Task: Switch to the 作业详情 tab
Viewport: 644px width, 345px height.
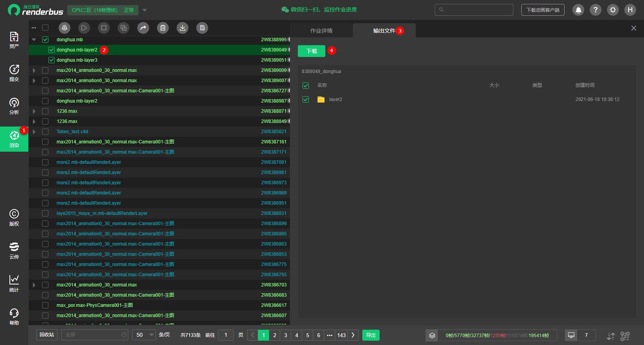Action: click(x=321, y=31)
